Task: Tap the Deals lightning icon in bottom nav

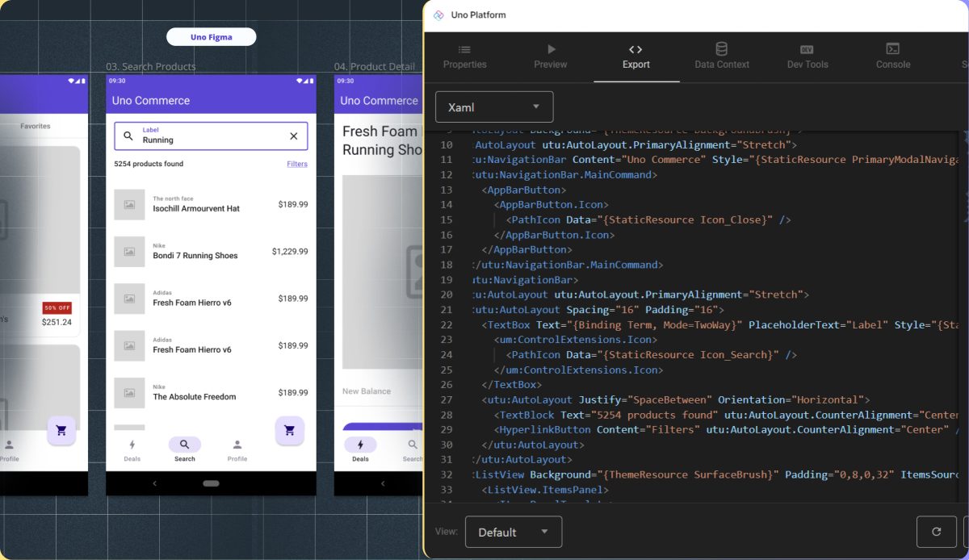Action: pyautogui.click(x=132, y=445)
